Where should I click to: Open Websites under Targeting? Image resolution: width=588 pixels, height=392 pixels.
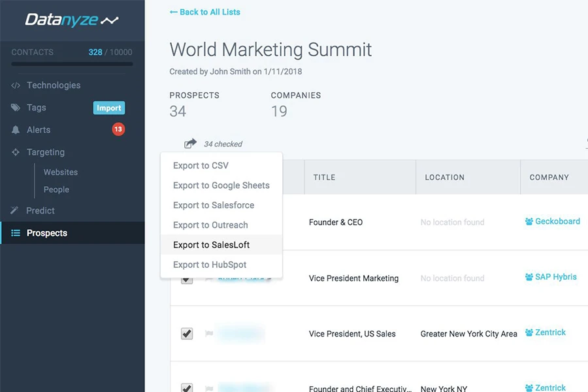point(61,172)
